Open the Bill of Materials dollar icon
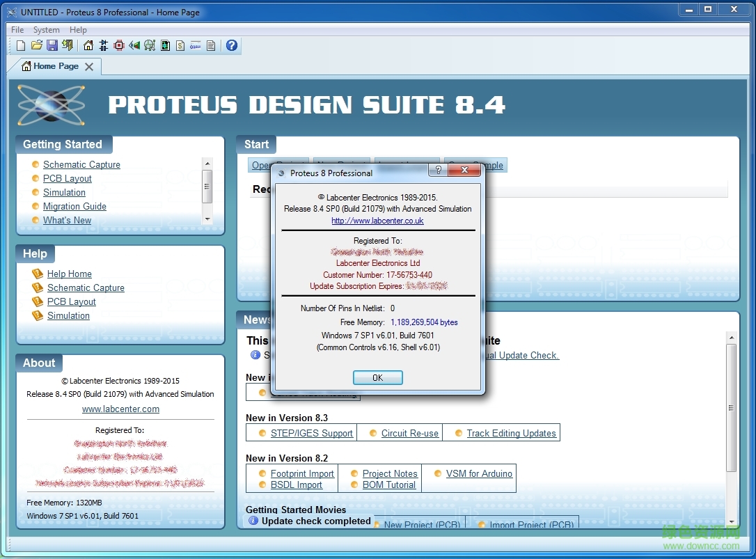The height and width of the screenshot is (559, 756). click(180, 45)
